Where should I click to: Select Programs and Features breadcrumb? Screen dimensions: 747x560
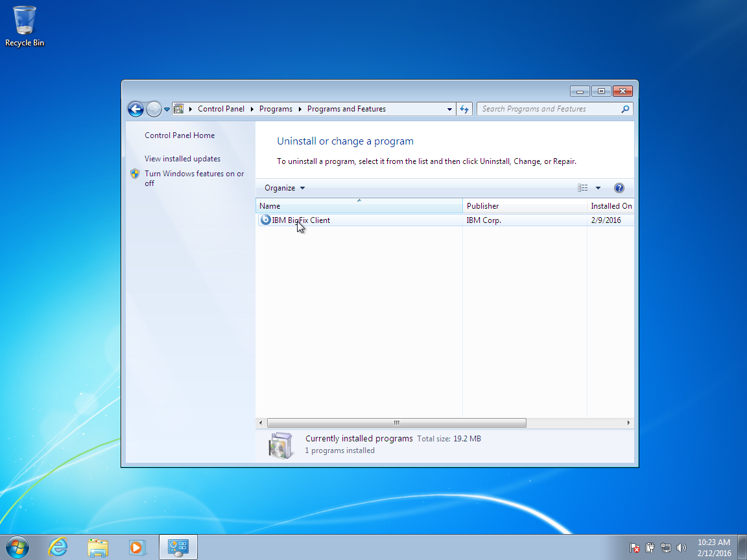pos(346,109)
